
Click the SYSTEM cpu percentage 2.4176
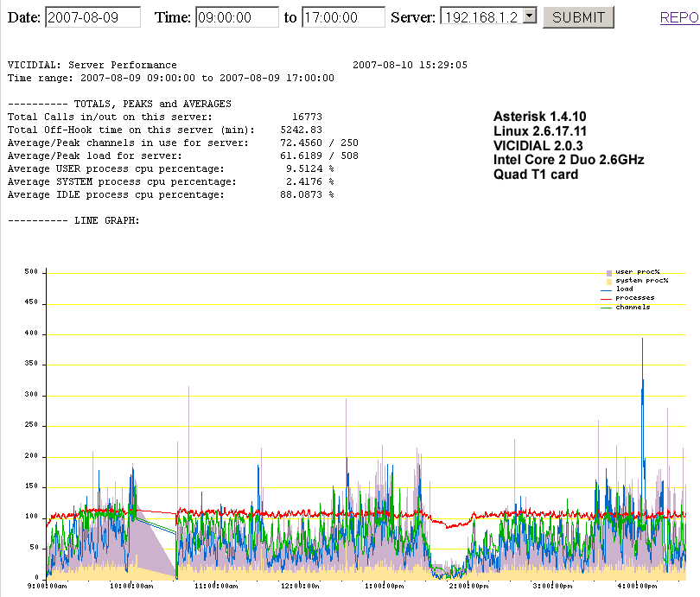304,181
